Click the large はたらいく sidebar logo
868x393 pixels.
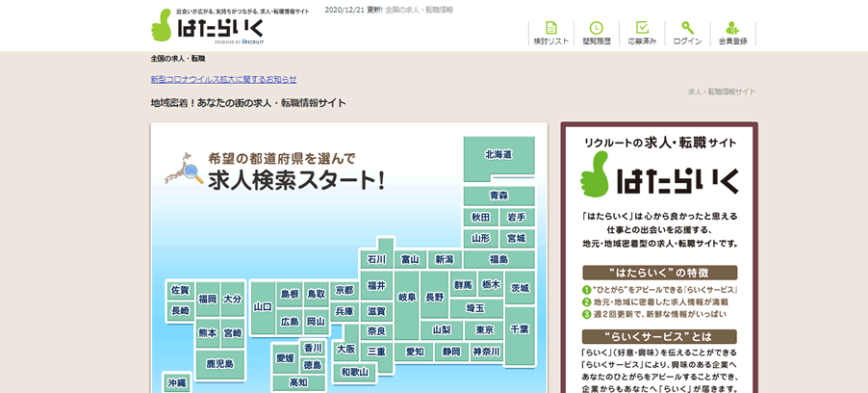coord(658,178)
